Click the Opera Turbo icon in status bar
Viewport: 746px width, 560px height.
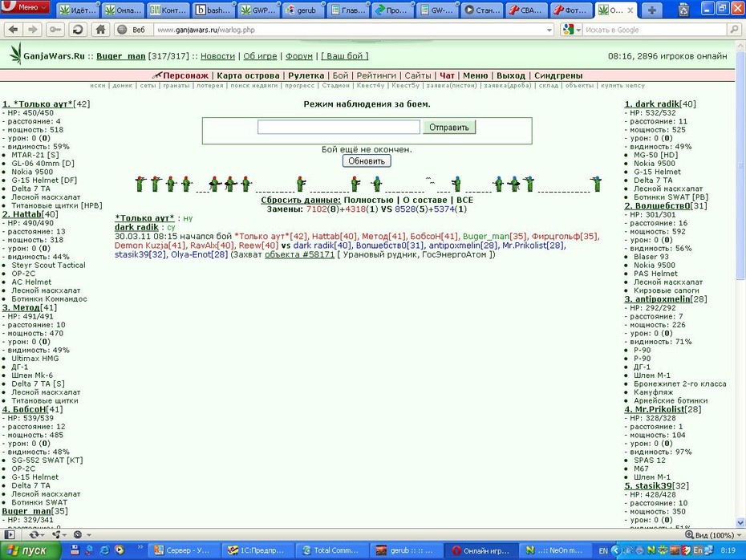(78, 535)
